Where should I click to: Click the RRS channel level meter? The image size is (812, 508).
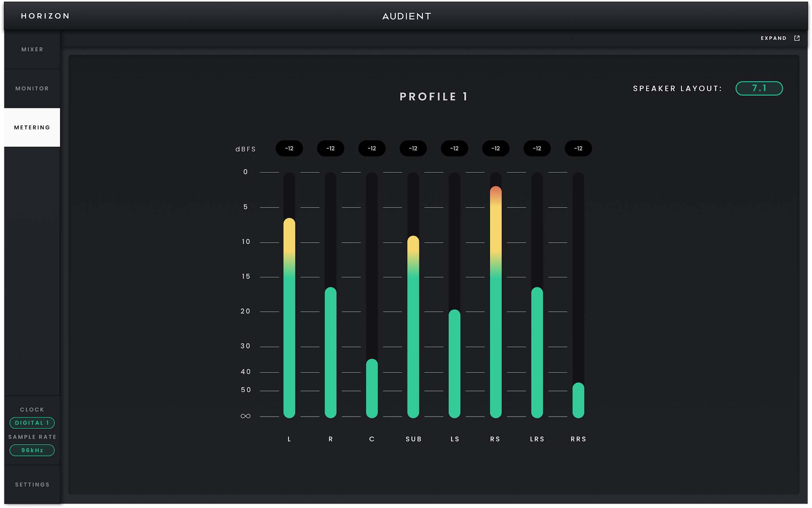coord(578,295)
